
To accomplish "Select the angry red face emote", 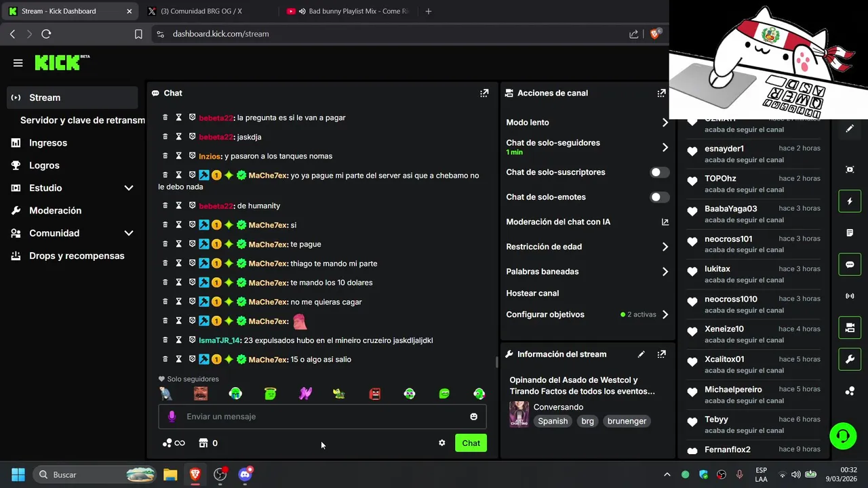I will pyautogui.click(x=375, y=394).
